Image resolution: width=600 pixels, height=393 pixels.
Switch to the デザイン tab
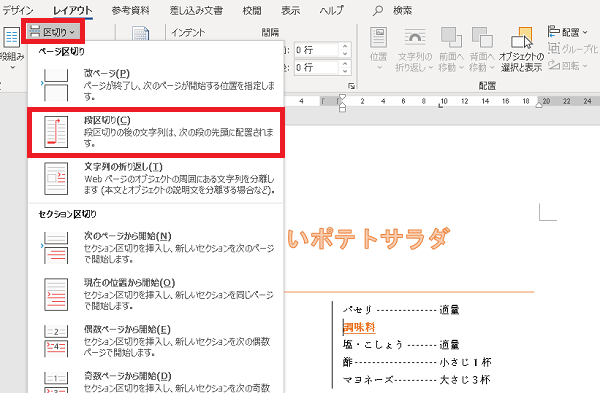[x=18, y=10]
